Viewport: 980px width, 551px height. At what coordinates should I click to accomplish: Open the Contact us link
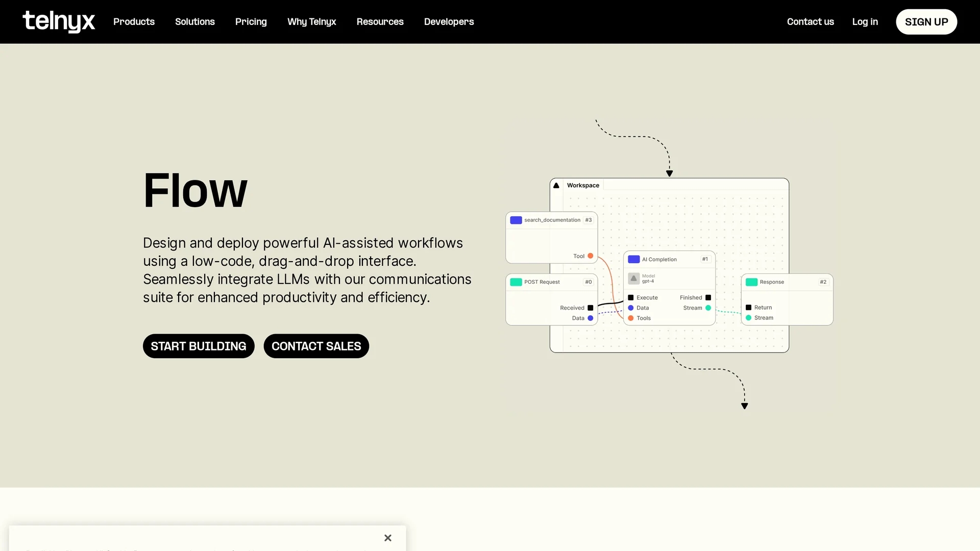(811, 21)
